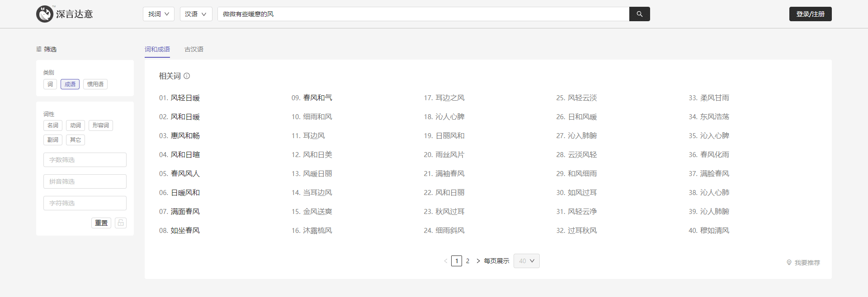Switch to the 古汉语 tab

[194, 49]
